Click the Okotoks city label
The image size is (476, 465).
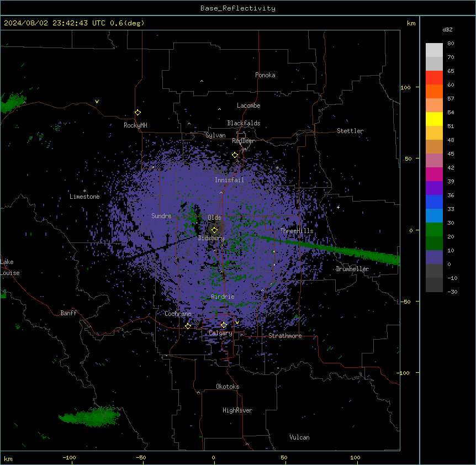[x=228, y=387]
